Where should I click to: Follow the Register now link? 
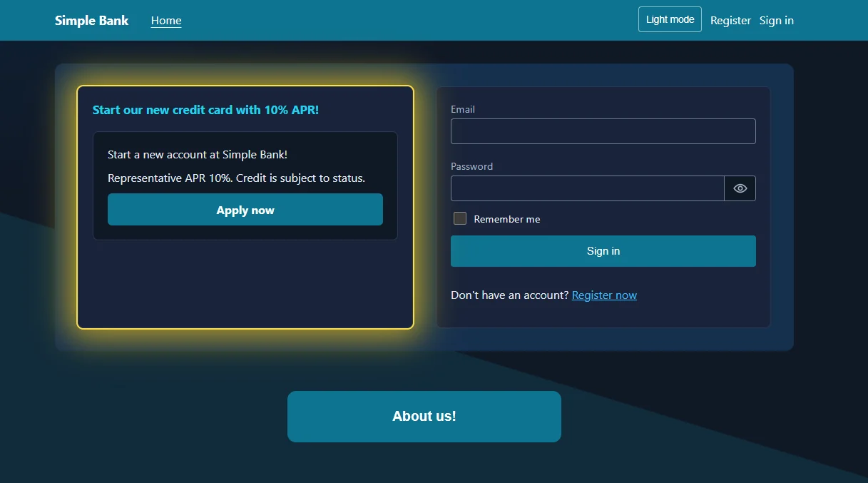604,295
